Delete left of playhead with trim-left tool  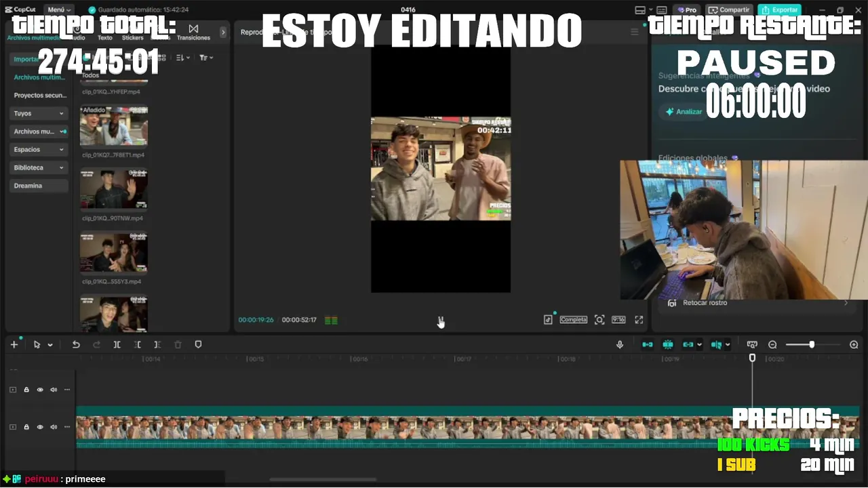tap(137, 344)
